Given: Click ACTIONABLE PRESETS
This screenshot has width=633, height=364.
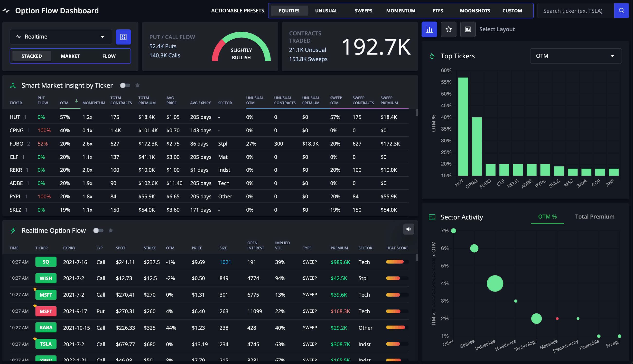Looking at the screenshot, I should 237,10.
